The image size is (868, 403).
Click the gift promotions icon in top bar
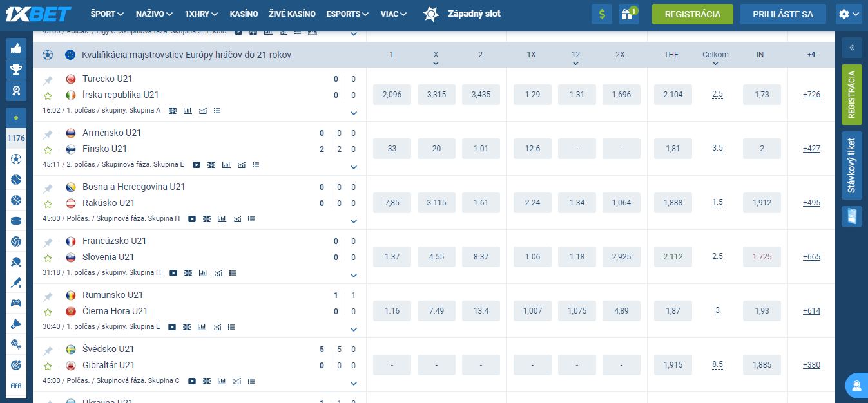coord(628,14)
